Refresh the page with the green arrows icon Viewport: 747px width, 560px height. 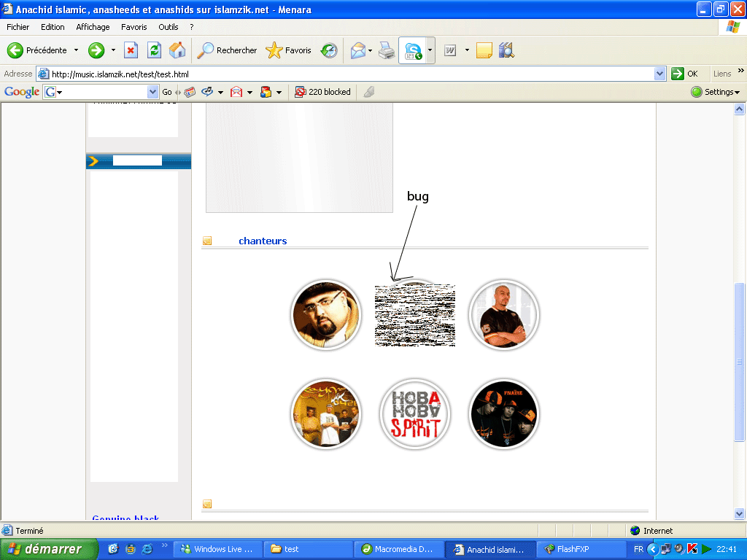pos(154,50)
